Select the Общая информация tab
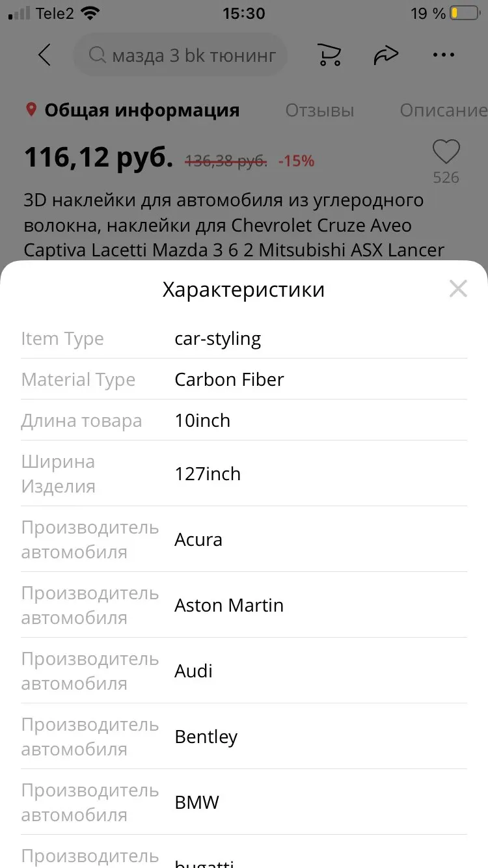Screen dimensions: 488x868 pos(141,111)
